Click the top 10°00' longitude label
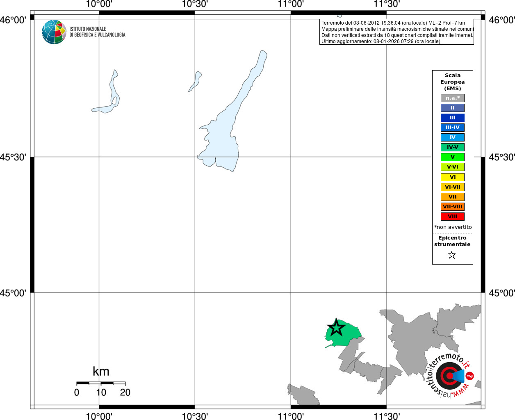 point(99,4)
